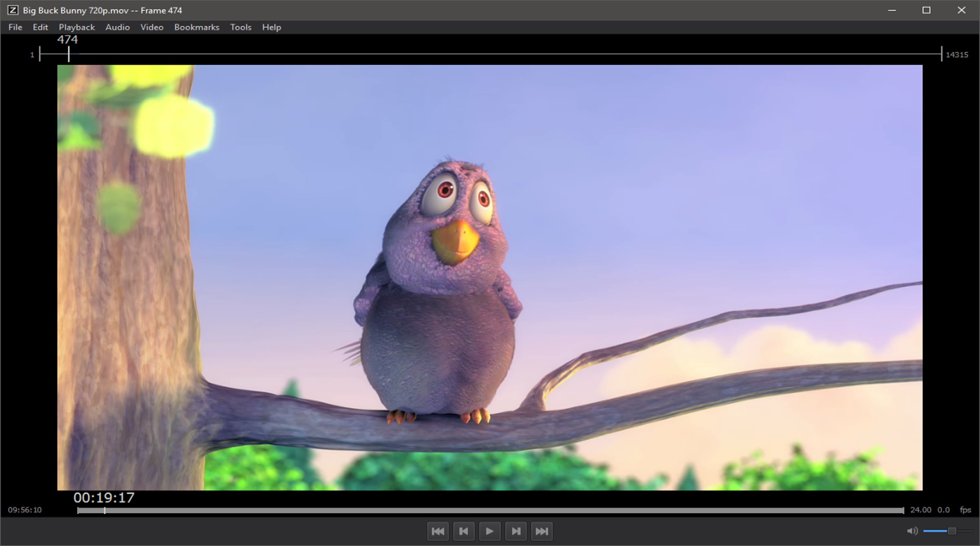980x546 pixels.
Task: Open the Bookmarks menu
Action: coord(197,27)
